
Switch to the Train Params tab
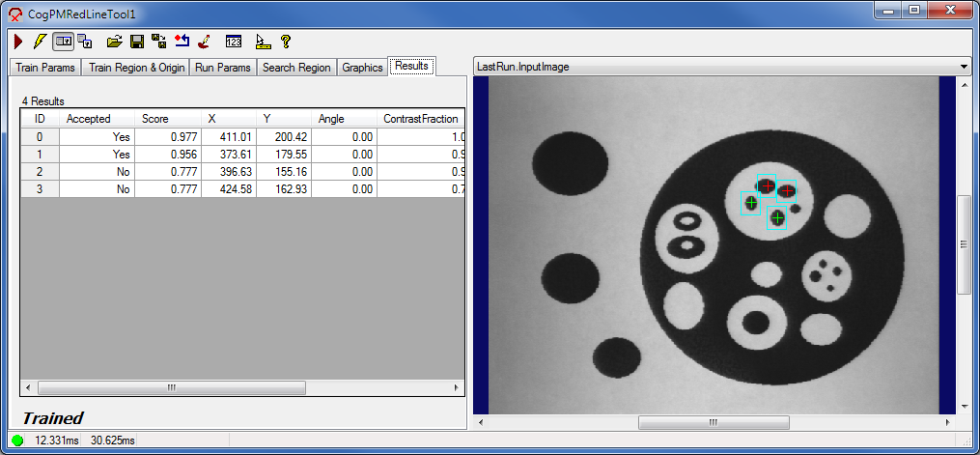(44, 68)
